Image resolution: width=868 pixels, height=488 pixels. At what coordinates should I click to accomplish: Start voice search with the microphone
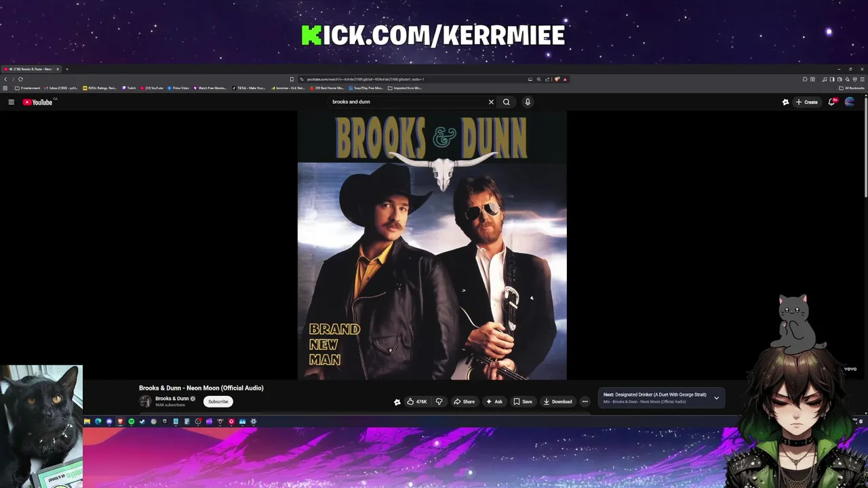(x=528, y=102)
